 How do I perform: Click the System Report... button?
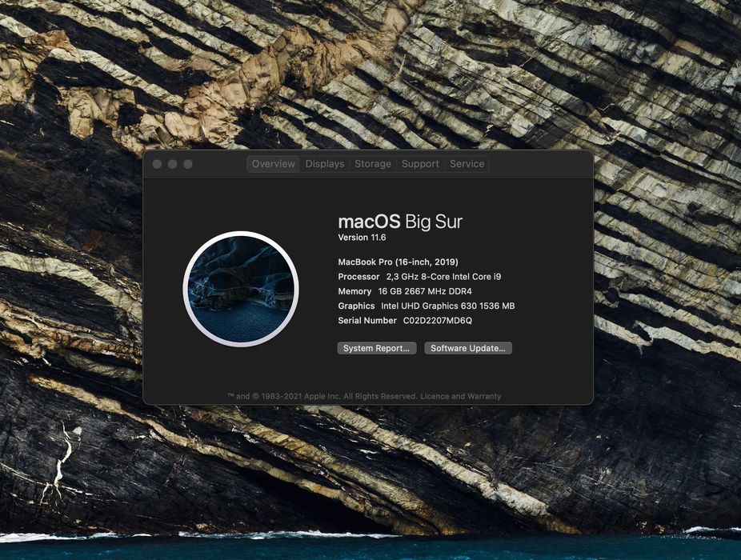[x=377, y=348]
